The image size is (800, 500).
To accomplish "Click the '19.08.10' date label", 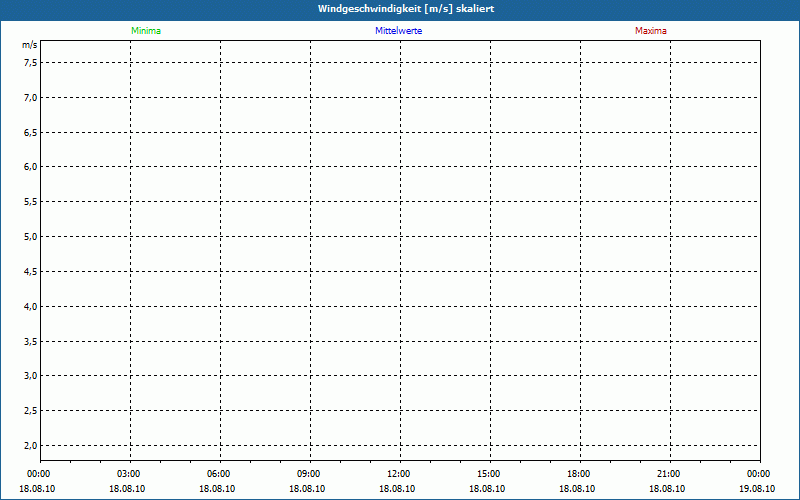I will click(x=757, y=489).
